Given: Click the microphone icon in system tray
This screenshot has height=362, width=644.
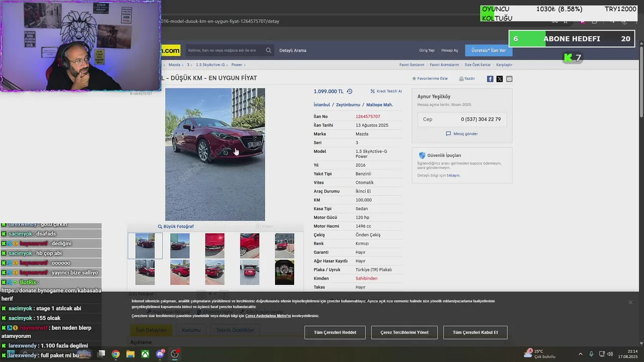Looking at the screenshot, I should pos(591,354).
